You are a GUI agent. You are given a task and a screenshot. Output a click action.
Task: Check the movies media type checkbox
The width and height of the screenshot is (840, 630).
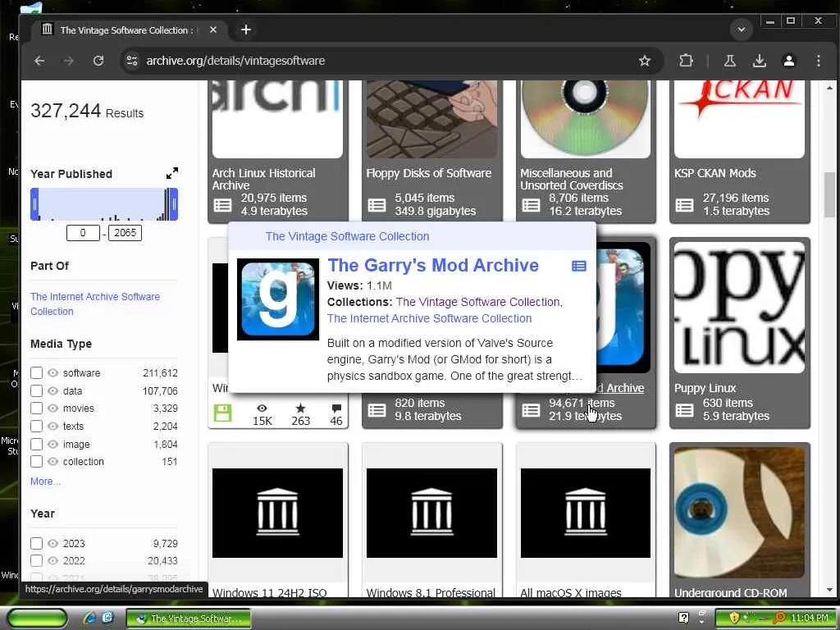(36, 409)
